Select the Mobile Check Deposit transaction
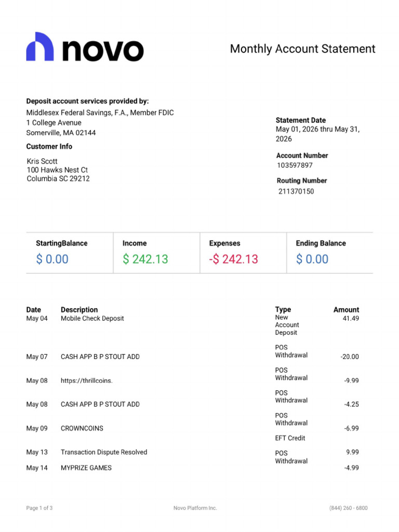 click(92, 318)
